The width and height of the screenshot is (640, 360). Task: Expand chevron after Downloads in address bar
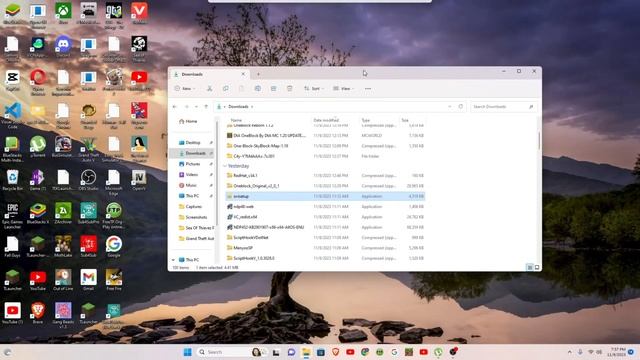[252, 107]
